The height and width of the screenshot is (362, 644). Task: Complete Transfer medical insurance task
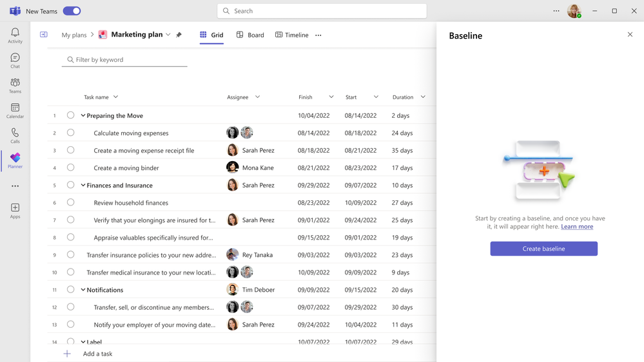pyautogui.click(x=71, y=272)
